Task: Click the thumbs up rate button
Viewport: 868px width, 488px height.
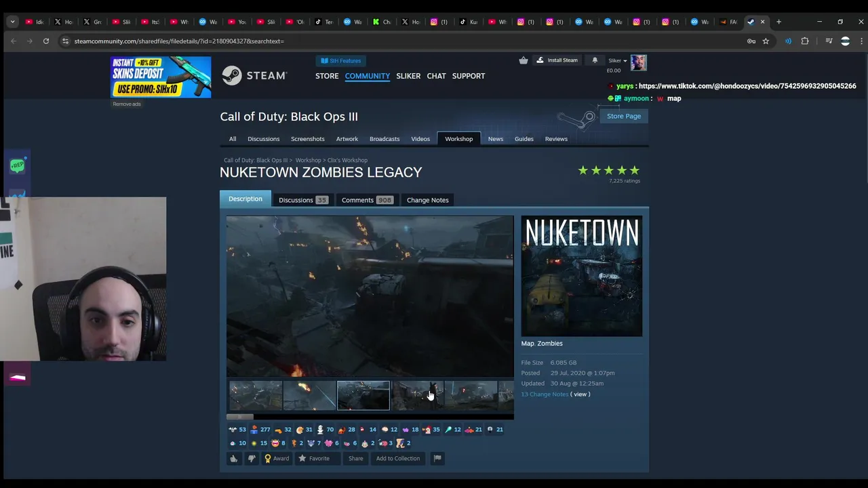Action: 233,459
